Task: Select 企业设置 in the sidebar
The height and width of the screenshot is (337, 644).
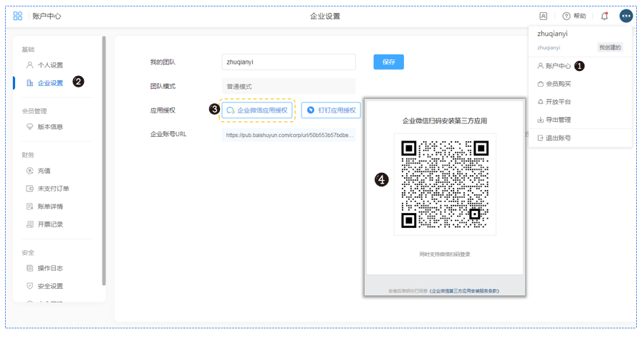Action: tap(49, 83)
